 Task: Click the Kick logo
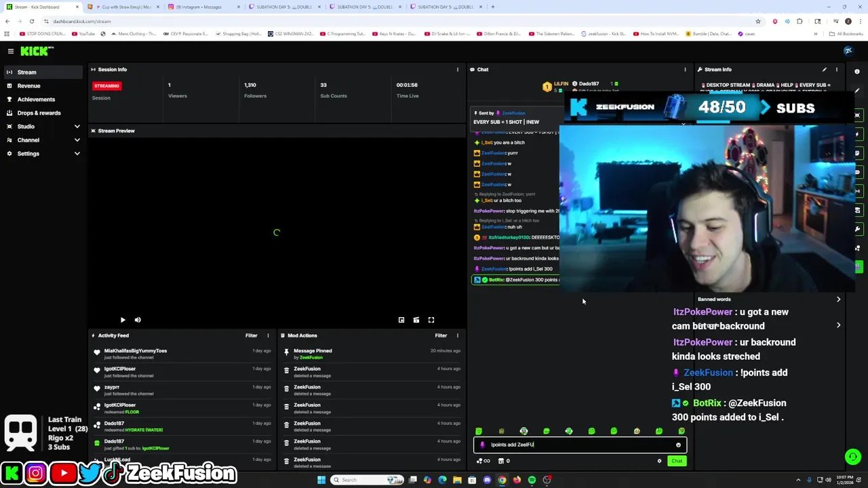coord(37,51)
